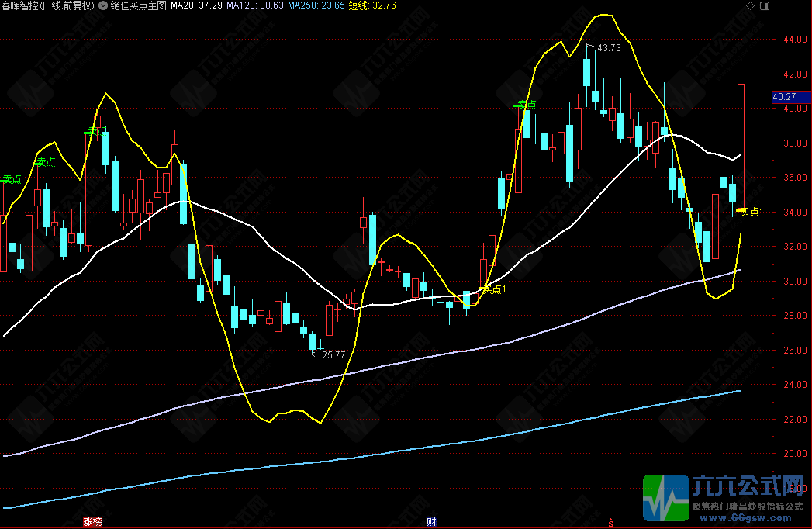The width and height of the screenshot is (812, 529).
Task: Click the 44.00 price axis label
Action: 795,40
